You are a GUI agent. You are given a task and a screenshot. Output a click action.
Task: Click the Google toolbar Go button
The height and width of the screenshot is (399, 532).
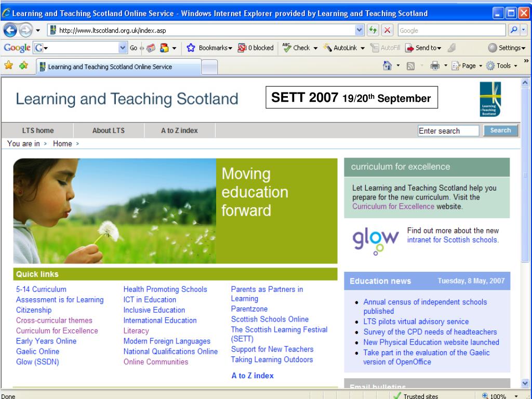(134, 48)
